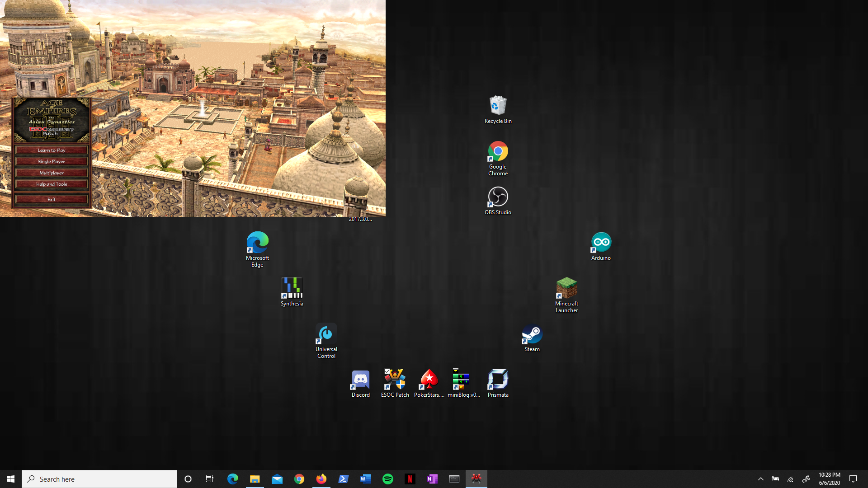
Task: Click the taskbar Search here box
Action: [x=99, y=479]
